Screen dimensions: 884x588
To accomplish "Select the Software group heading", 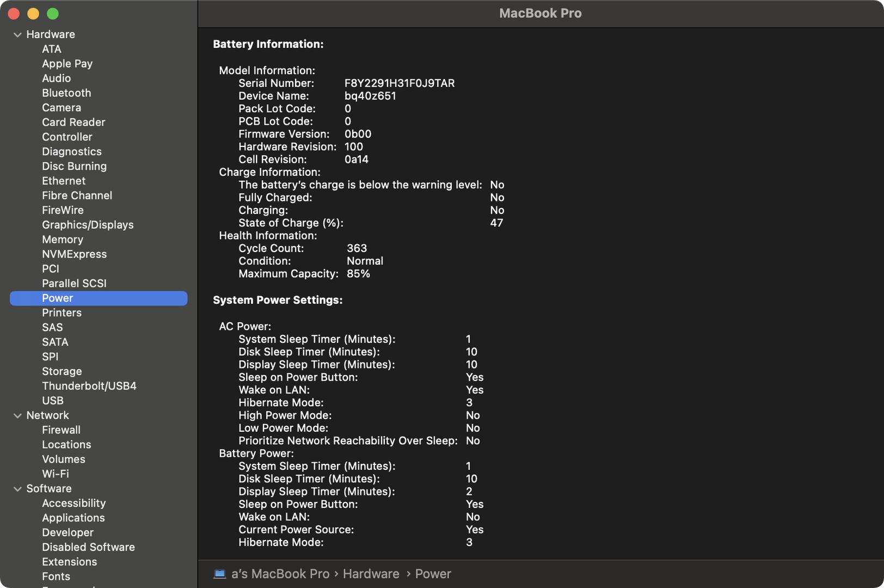I will pyautogui.click(x=49, y=489).
